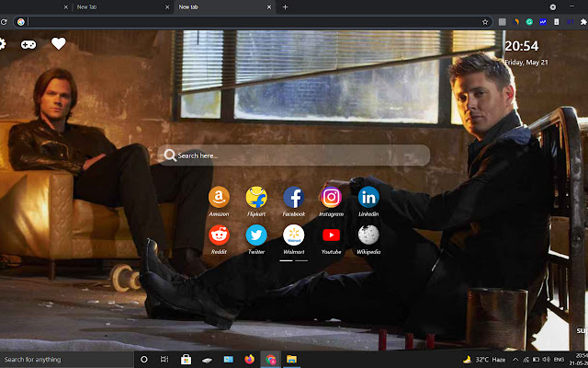Open File Explorer from the taskbar

point(292,360)
